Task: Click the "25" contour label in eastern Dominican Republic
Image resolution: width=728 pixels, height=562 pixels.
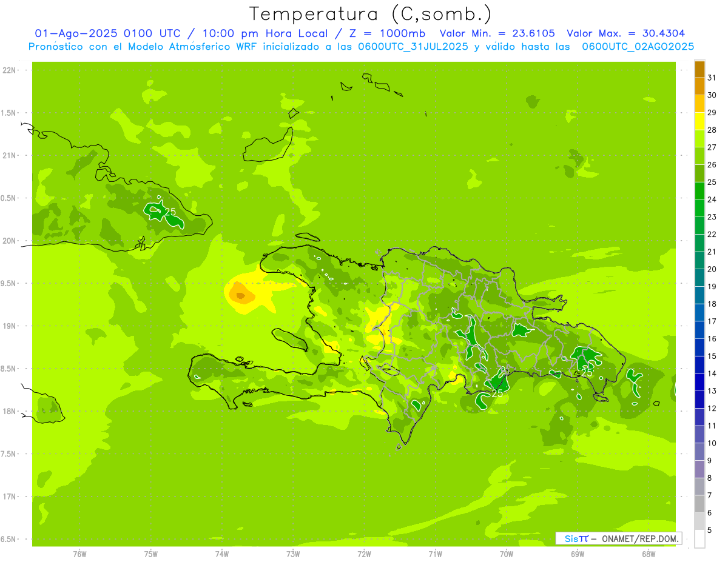Action: 586,373
